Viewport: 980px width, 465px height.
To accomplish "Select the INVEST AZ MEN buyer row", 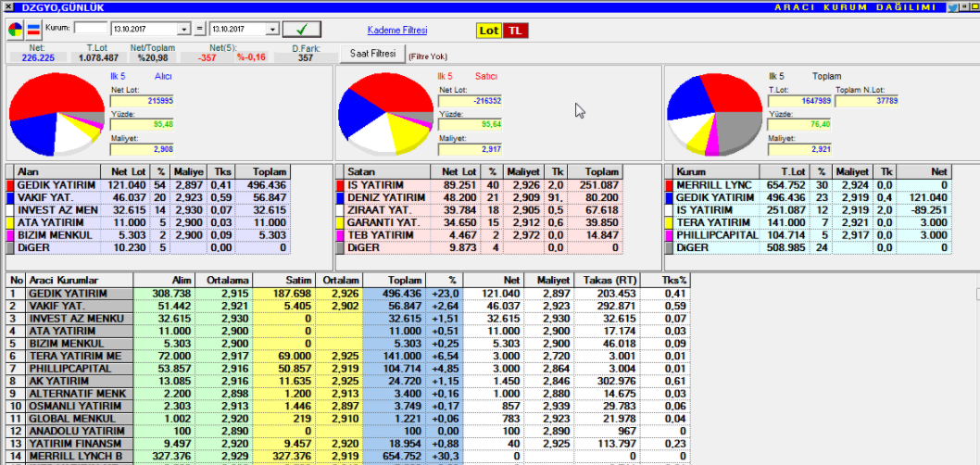I will 149,210.
